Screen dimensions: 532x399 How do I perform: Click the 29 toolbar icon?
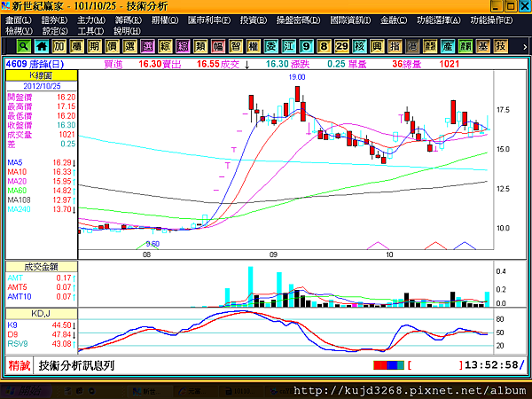pyautogui.click(x=341, y=46)
